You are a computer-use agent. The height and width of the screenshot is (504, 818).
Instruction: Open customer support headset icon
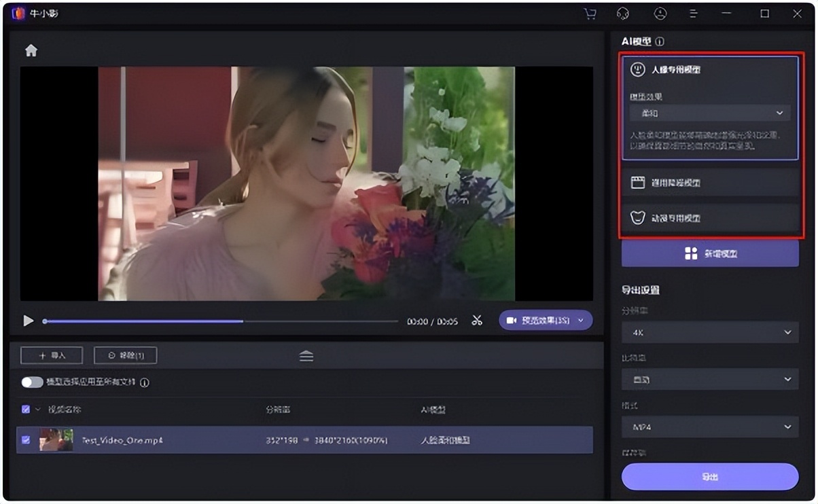click(x=622, y=14)
